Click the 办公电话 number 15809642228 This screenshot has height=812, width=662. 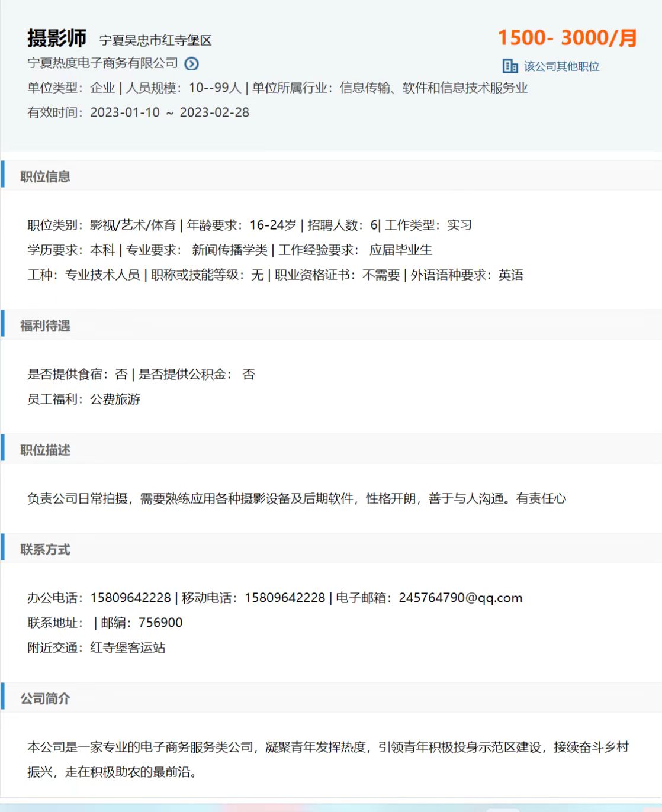click(x=130, y=598)
